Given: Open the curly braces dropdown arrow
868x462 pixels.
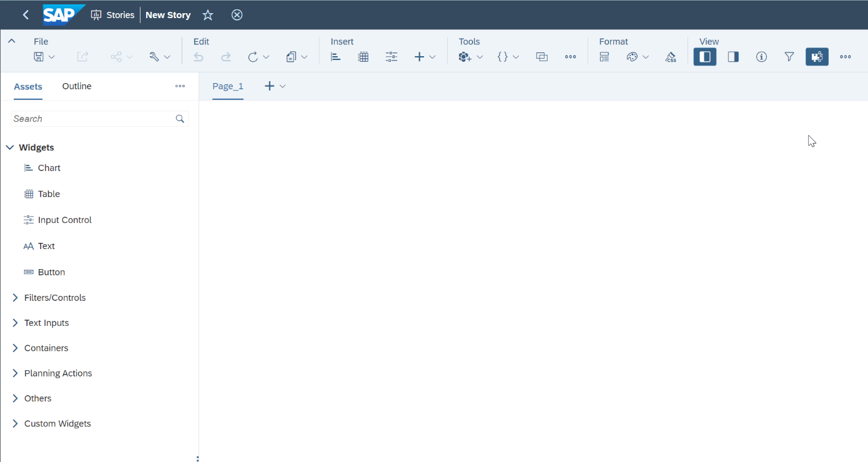Looking at the screenshot, I should click(516, 57).
